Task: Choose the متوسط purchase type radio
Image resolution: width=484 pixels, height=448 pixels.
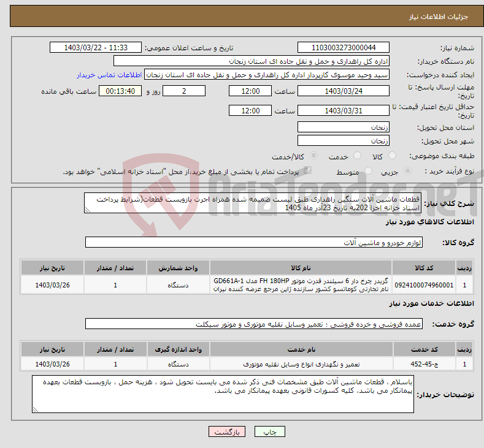Action: pyautogui.click(x=368, y=171)
